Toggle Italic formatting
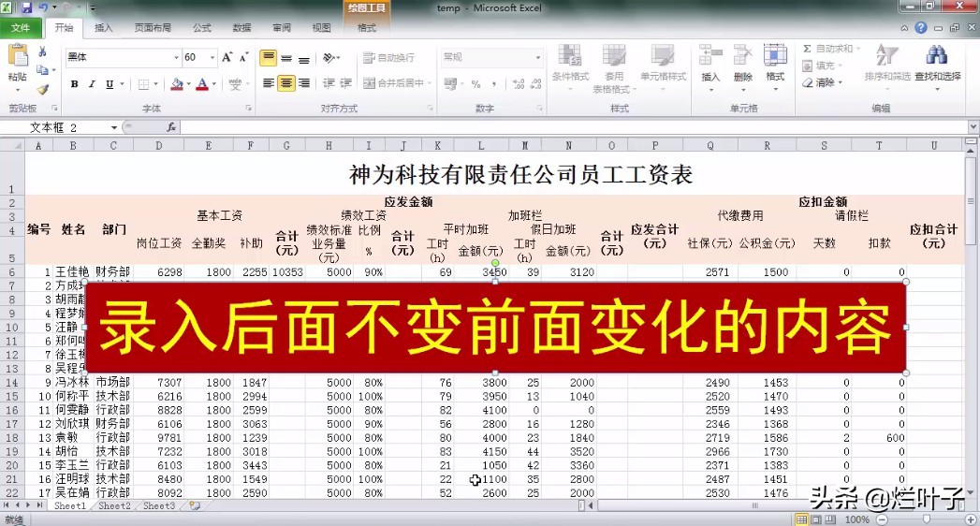Viewport: 980px width, 526px height. coord(92,83)
